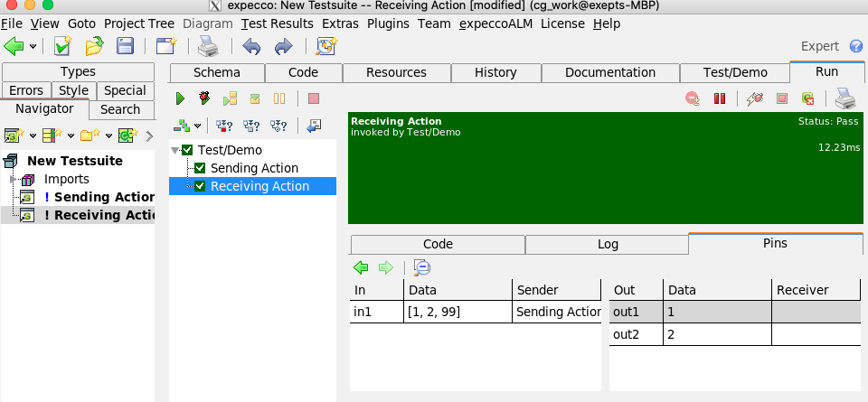Click the left green arrow in Pins panel
Viewport: 868px width, 402px height.
coord(361,267)
